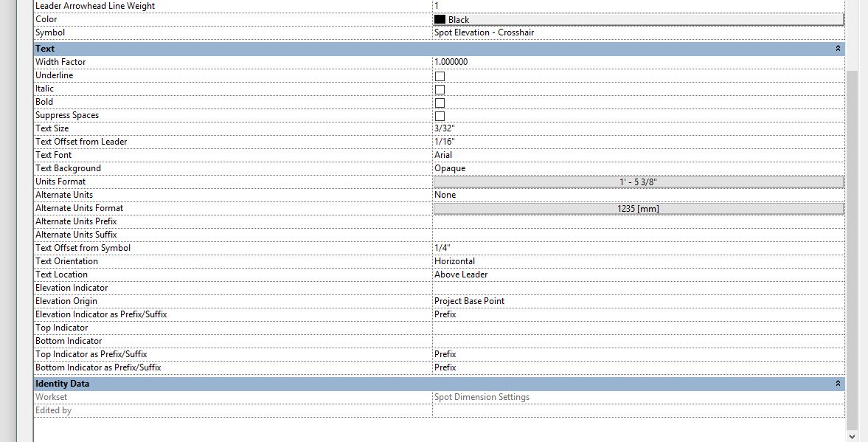
Task: Click the scrollbar down arrow
Action: coord(853,435)
